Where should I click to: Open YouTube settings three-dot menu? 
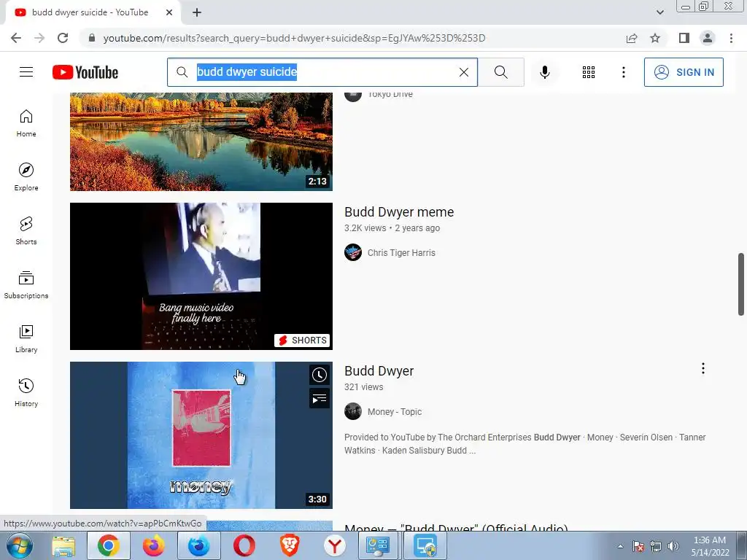(624, 72)
